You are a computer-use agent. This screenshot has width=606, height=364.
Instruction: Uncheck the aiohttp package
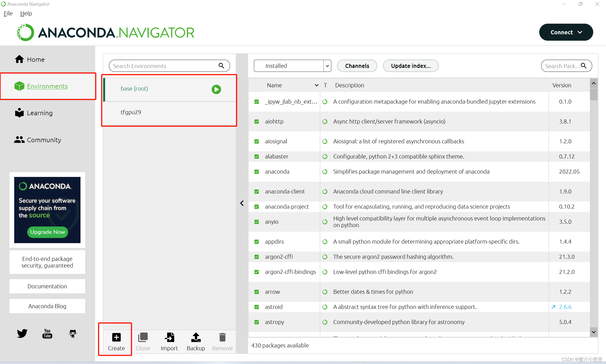(257, 121)
